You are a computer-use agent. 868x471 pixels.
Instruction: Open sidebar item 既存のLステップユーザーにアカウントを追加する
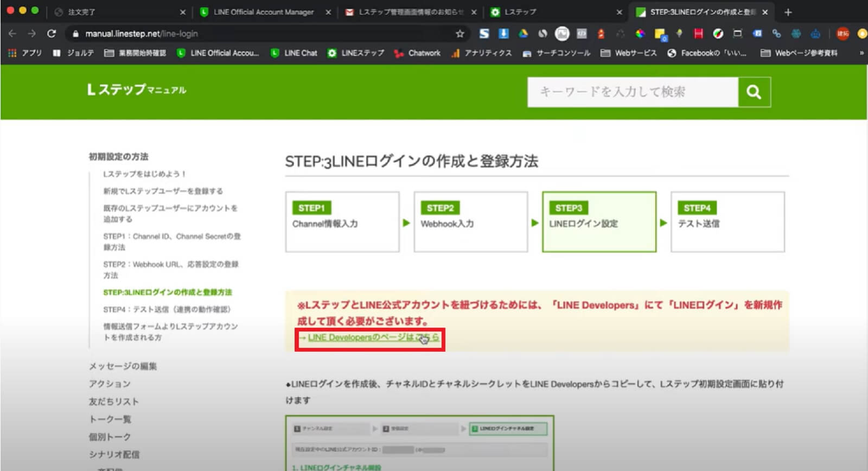(170, 214)
